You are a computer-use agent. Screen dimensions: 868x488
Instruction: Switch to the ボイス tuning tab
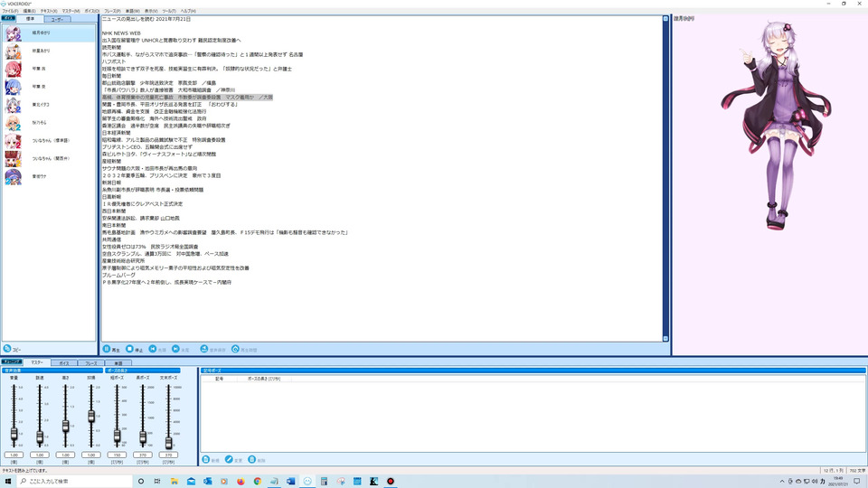tap(64, 363)
